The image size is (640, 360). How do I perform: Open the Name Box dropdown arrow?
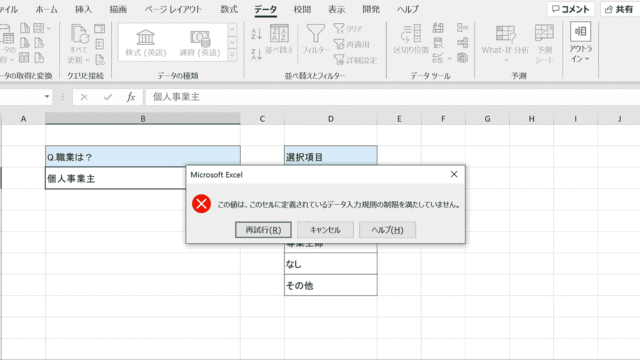[47, 97]
